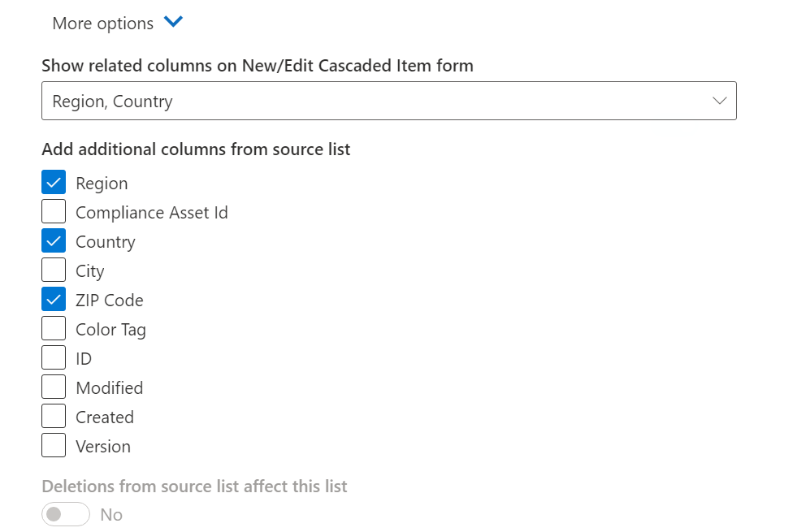Click the Color Tag label text

(110, 330)
